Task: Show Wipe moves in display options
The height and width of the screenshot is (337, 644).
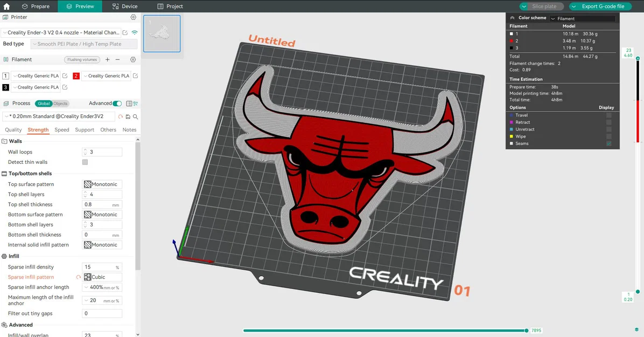Action: click(608, 136)
